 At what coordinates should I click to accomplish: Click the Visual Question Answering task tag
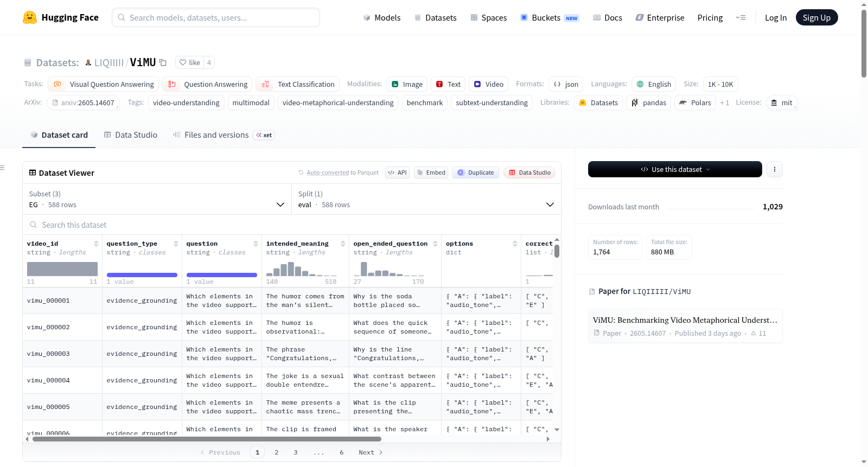104,84
